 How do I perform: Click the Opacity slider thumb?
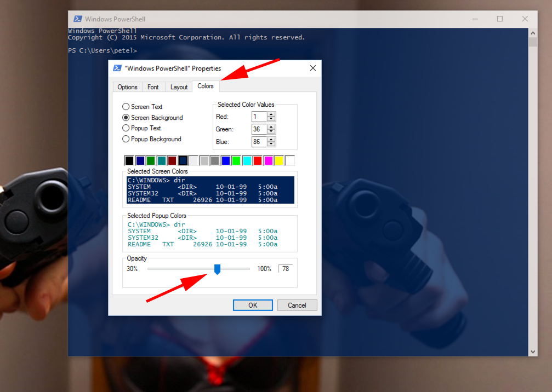click(217, 269)
